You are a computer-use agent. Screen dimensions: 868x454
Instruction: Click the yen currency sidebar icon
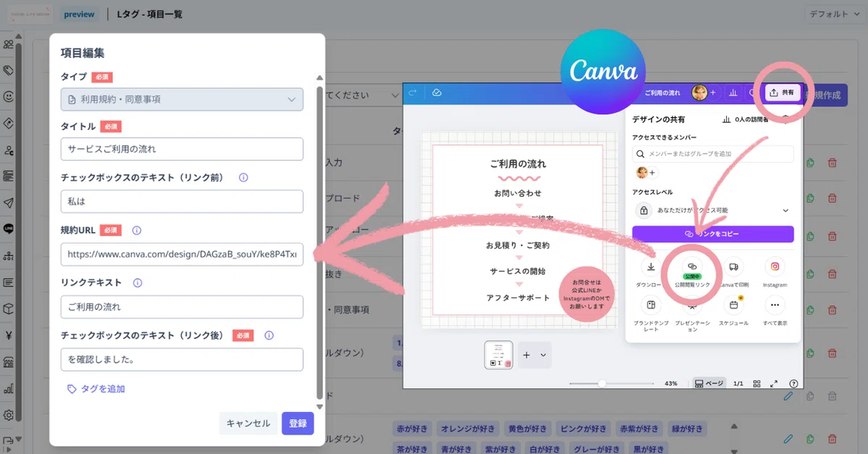(x=9, y=335)
